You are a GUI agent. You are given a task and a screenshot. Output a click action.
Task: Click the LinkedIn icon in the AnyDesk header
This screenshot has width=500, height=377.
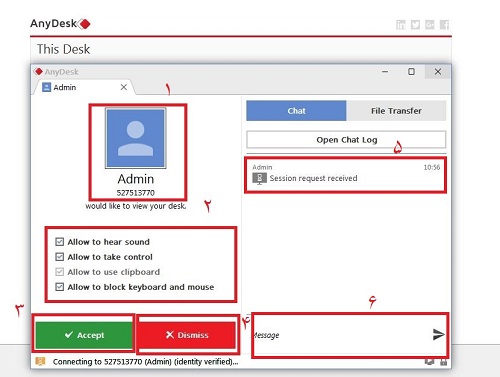pyautogui.click(x=401, y=25)
